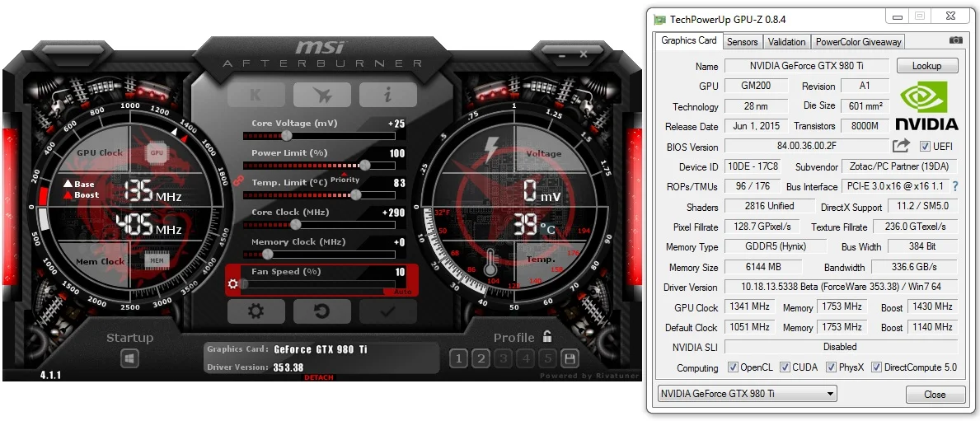
Task: Apply settings with the checkmark button
Action: point(387,311)
